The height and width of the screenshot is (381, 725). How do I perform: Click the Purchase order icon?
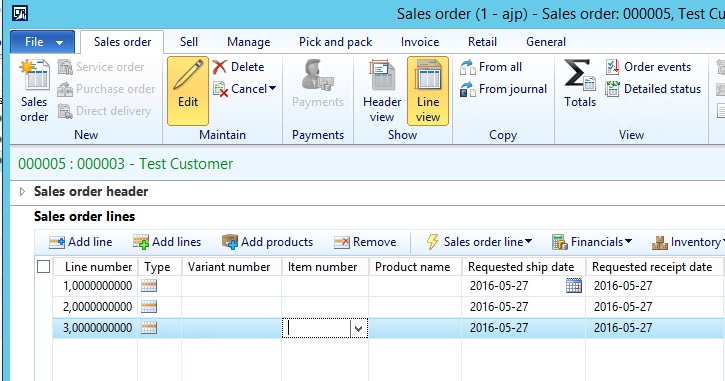coord(65,89)
